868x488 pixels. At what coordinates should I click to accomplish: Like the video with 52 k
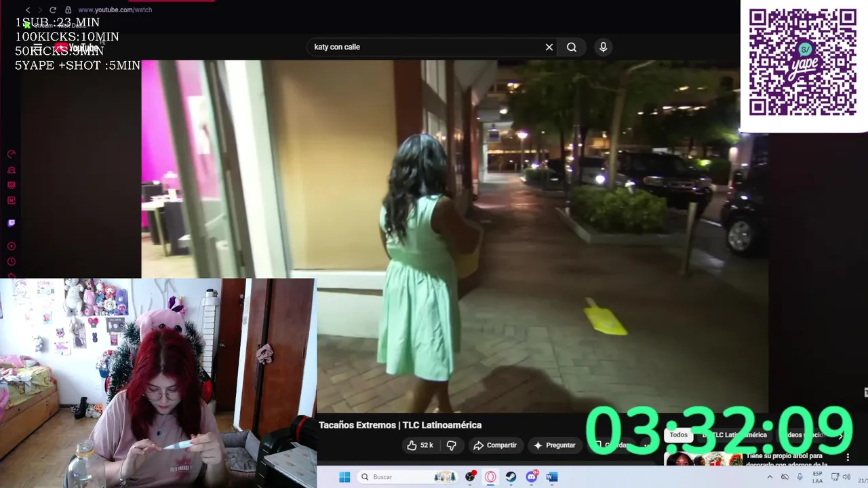(420, 445)
